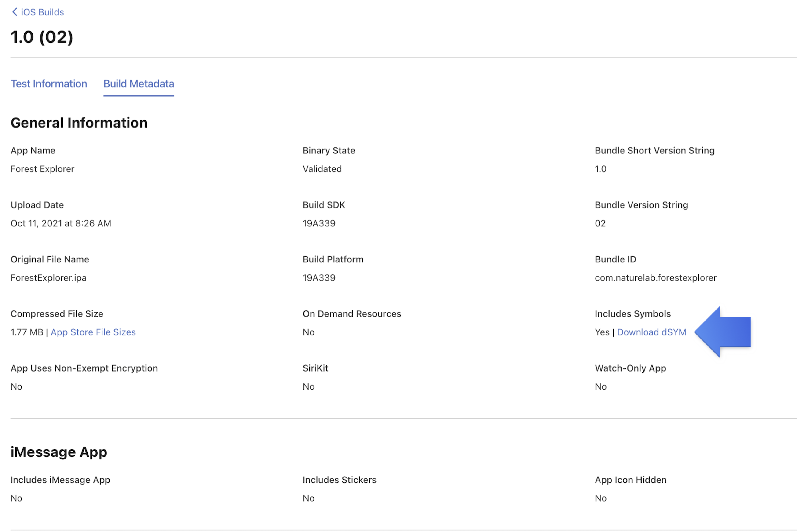Click the back chevron icon beside iOS Builds
The width and height of the screenshot is (797, 532).
click(x=14, y=11)
